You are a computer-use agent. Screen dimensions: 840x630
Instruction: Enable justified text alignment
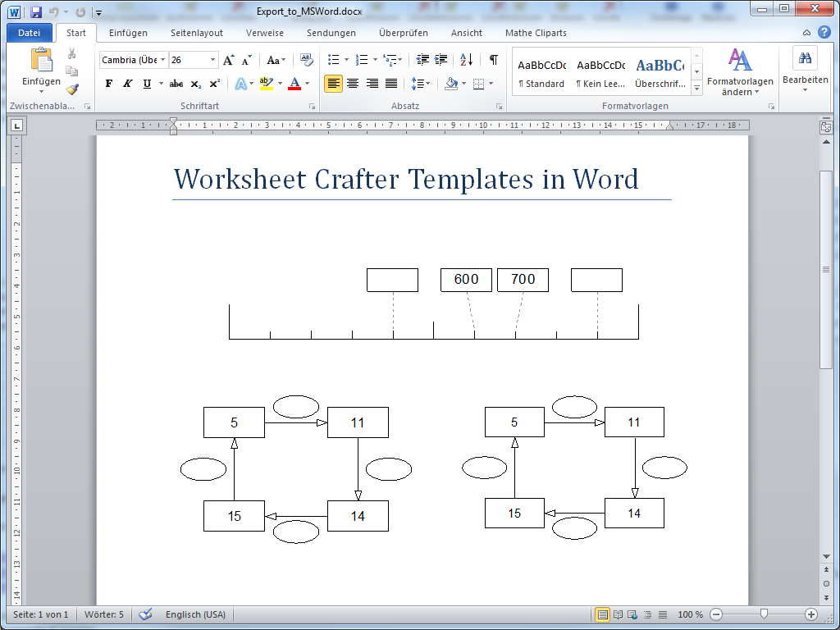point(391,83)
